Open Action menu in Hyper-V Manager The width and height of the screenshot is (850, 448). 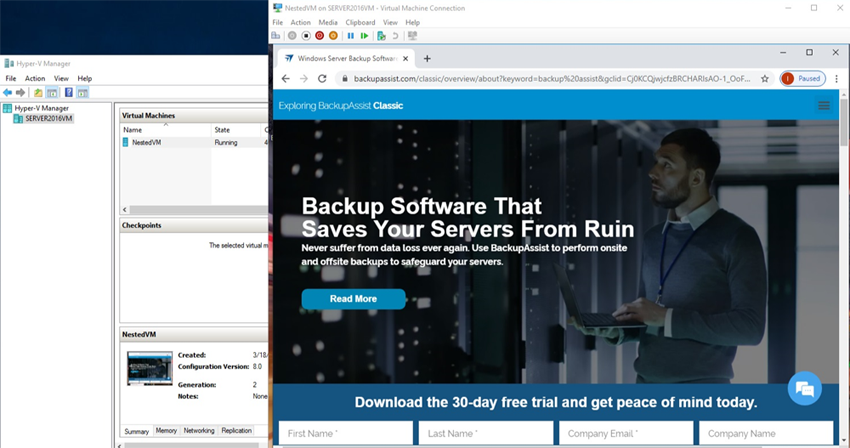35,78
